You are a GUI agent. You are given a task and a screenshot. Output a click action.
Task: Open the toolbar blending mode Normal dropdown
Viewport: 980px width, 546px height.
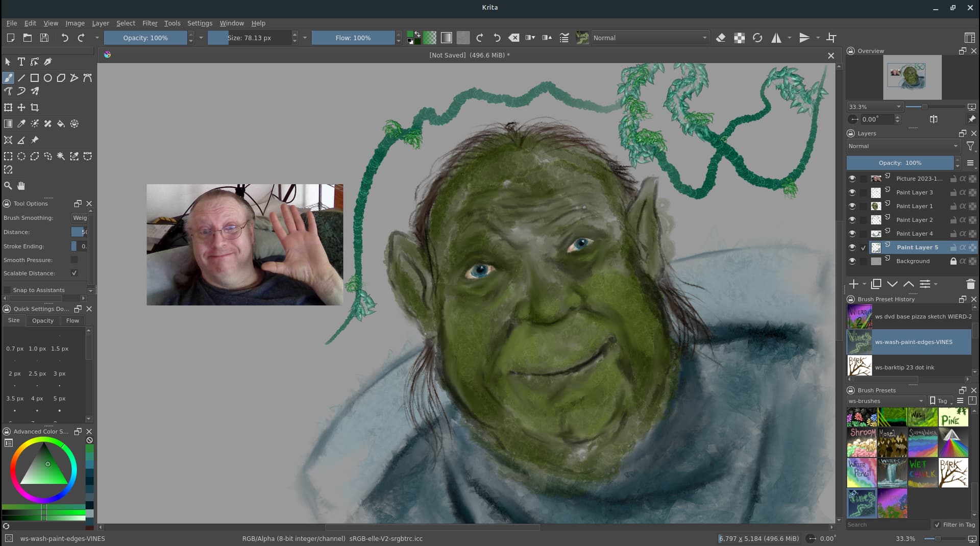(x=650, y=38)
